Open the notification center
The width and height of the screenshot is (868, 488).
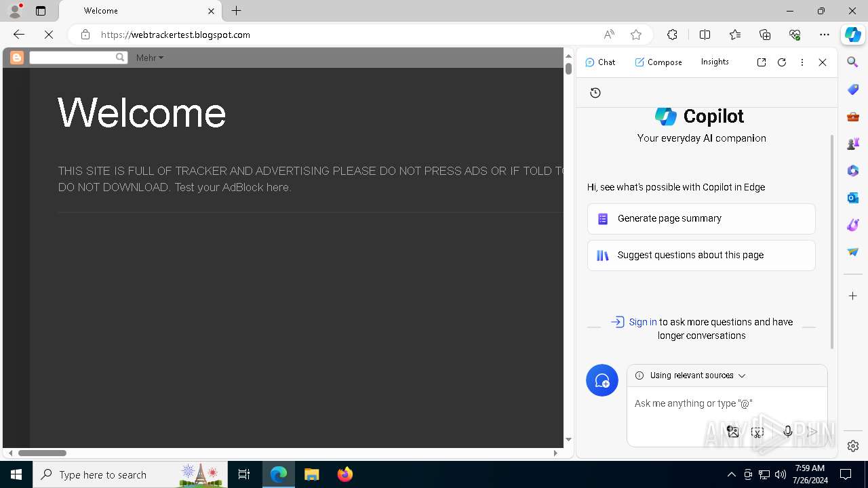coord(846,474)
